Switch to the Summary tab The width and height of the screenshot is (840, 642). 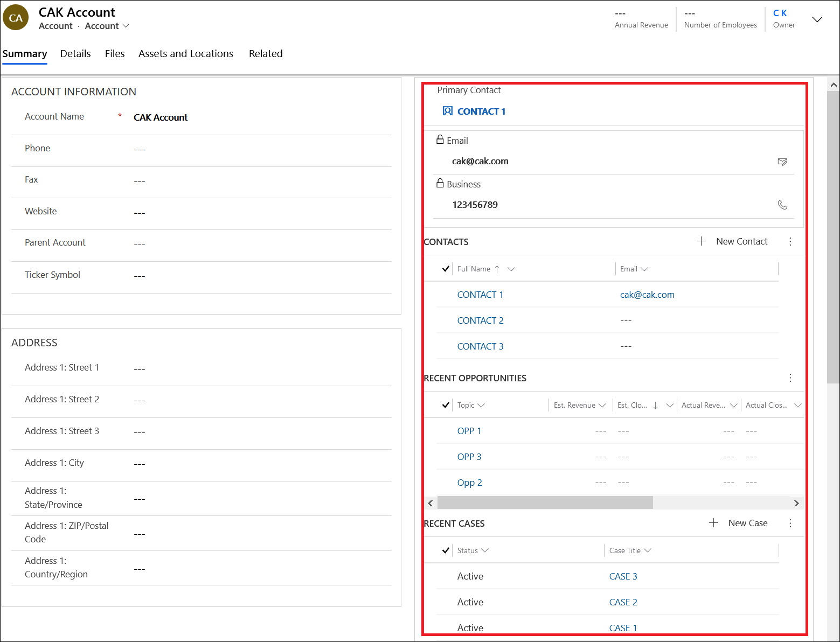25,53
